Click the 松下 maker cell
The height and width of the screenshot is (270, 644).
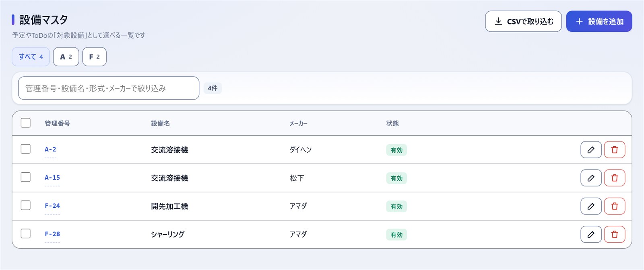pos(297,178)
